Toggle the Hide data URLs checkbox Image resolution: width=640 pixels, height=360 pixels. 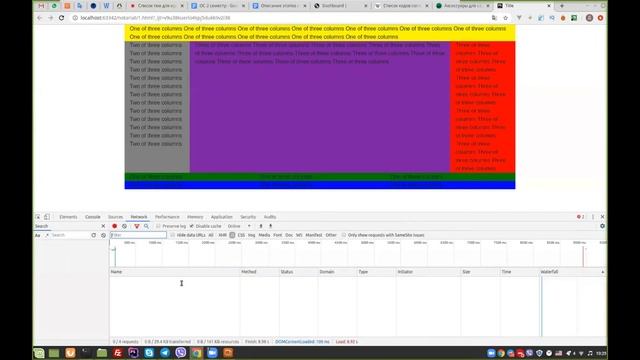pyautogui.click(x=172, y=235)
